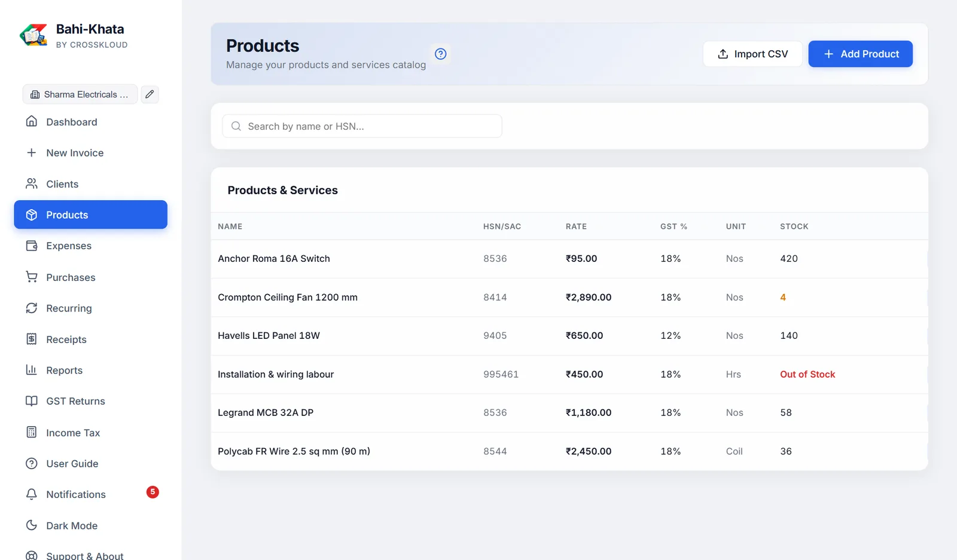
Task: Click the Income Tax calculator icon
Action: click(x=32, y=432)
